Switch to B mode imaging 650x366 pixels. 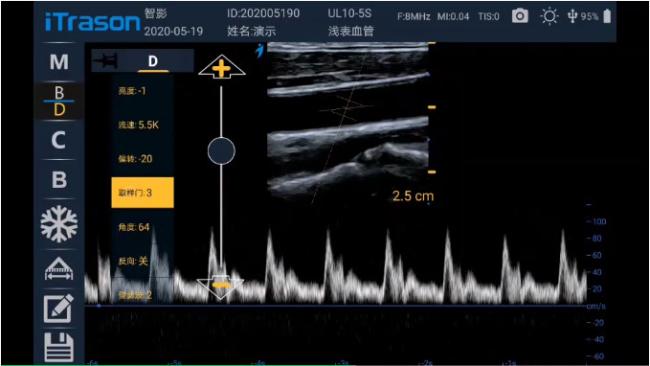point(59,179)
